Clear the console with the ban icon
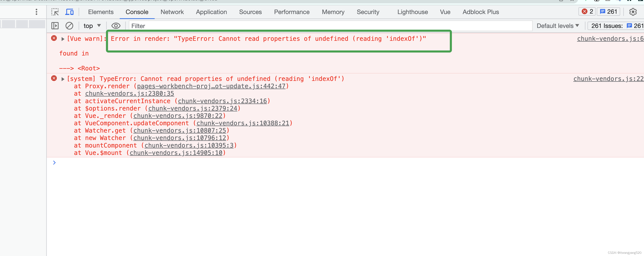 (69, 26)
